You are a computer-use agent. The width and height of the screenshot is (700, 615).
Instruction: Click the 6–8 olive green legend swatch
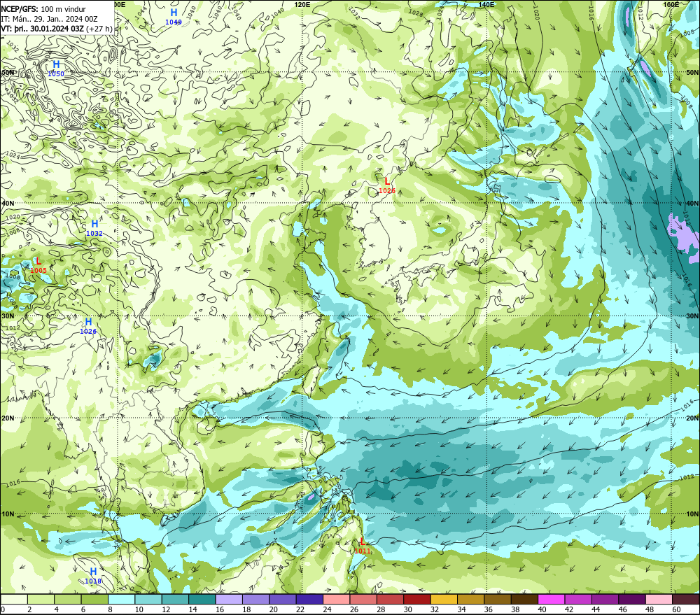pyautogui.click(x=94, y=599)
